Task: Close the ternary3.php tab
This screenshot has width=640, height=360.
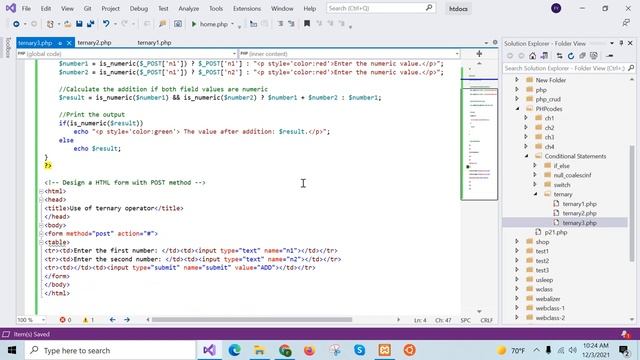Action: point(69,43)
